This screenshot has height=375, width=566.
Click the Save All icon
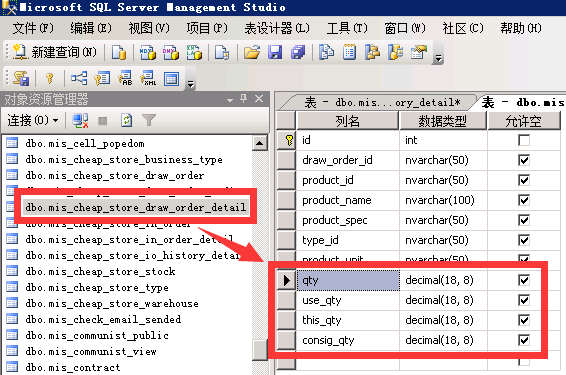298,53
